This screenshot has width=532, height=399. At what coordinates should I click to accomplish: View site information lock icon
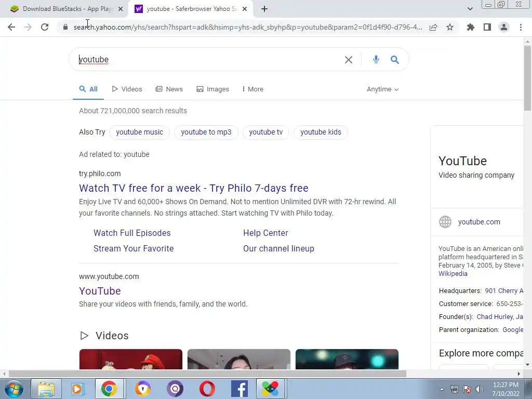coord(65,27)
